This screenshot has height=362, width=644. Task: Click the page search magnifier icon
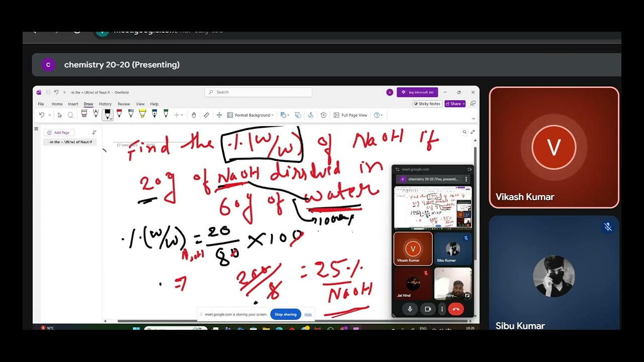[x=464, y=132]
